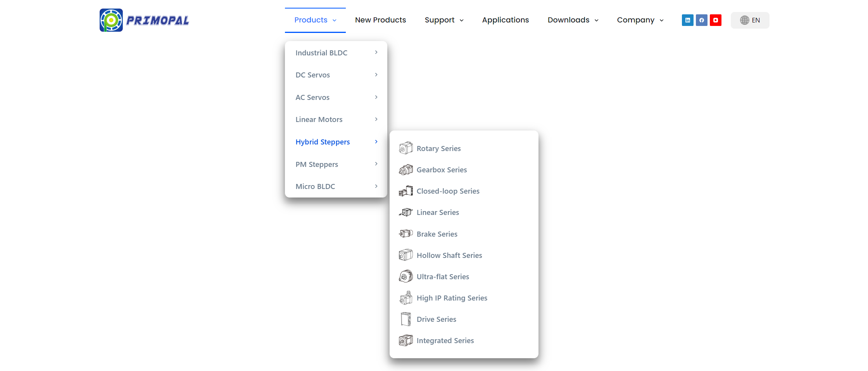Expand the Support dropdown menu
868x371 pixels.
click(x=444, y=20)
